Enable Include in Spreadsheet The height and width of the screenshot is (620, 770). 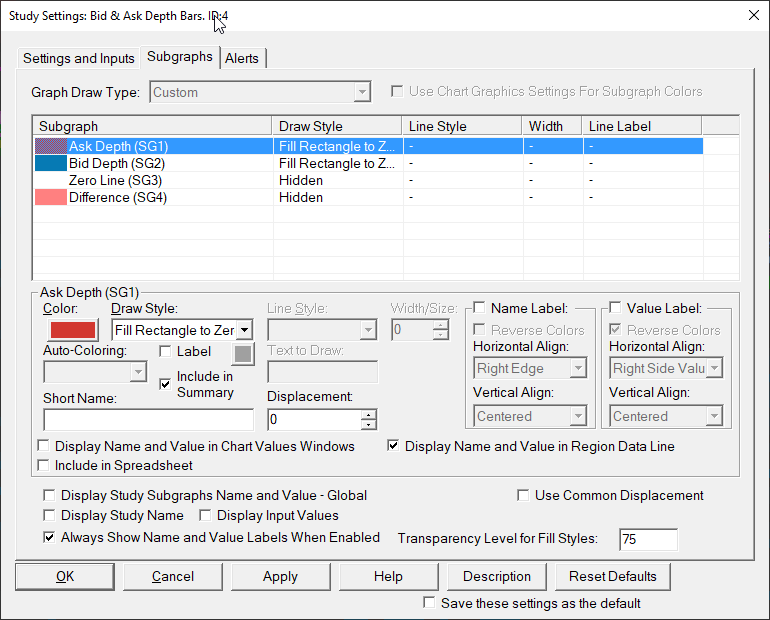coord(44,465)
